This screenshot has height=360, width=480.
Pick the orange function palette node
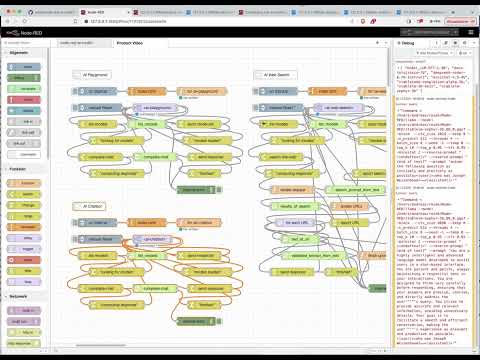point(24,183)
